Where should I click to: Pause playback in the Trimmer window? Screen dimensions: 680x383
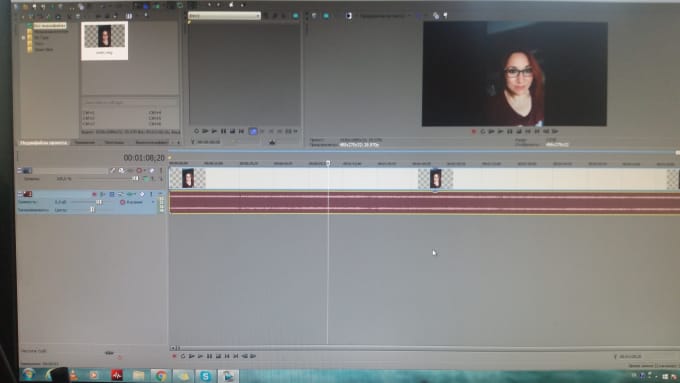[x=223, y=131]
